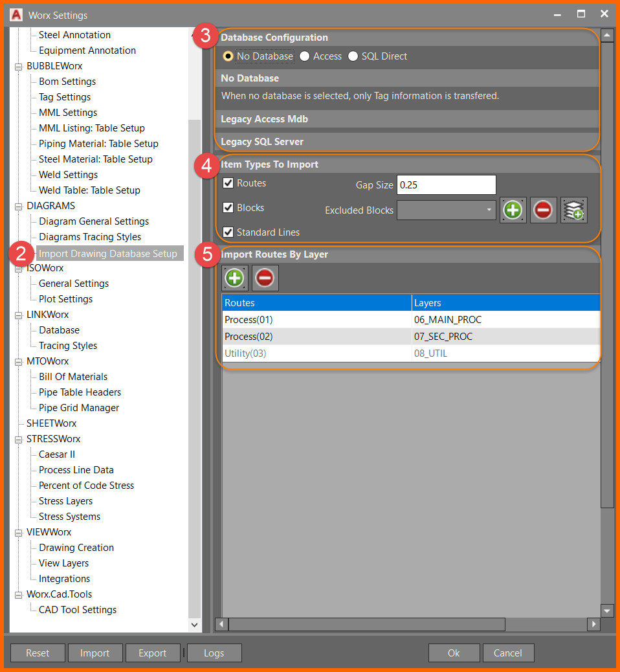Open Equipment Annotation settings

[87, 50]
